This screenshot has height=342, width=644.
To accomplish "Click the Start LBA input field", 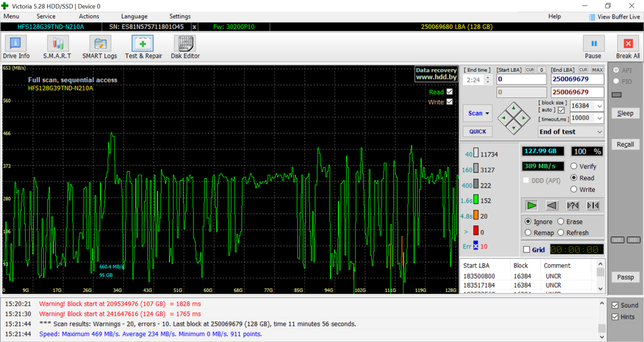I will pyautogui.click(x=520, y=79).
